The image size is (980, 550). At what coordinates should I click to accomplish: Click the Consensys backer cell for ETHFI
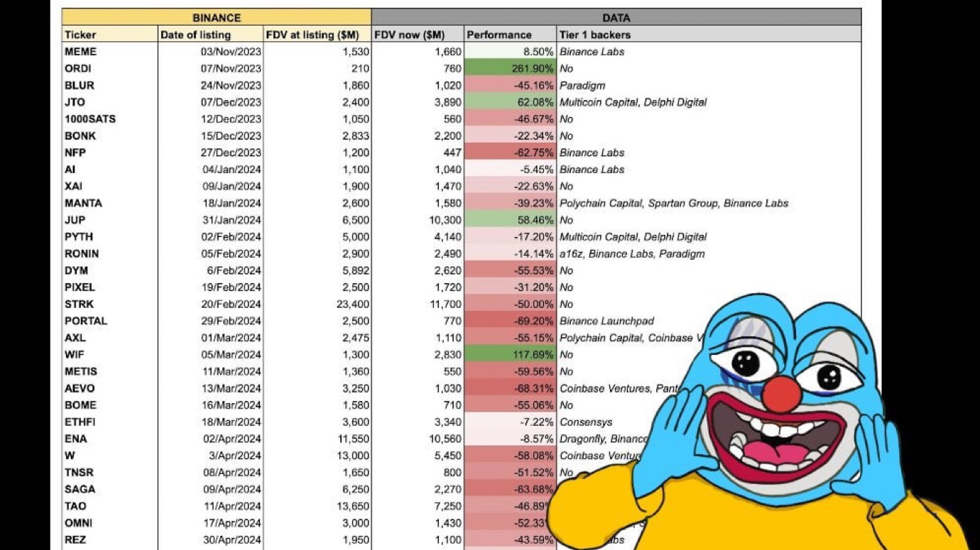(586, 422)
